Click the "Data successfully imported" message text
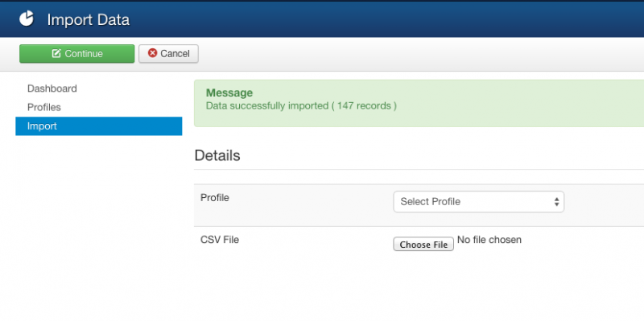 (267, 106)
